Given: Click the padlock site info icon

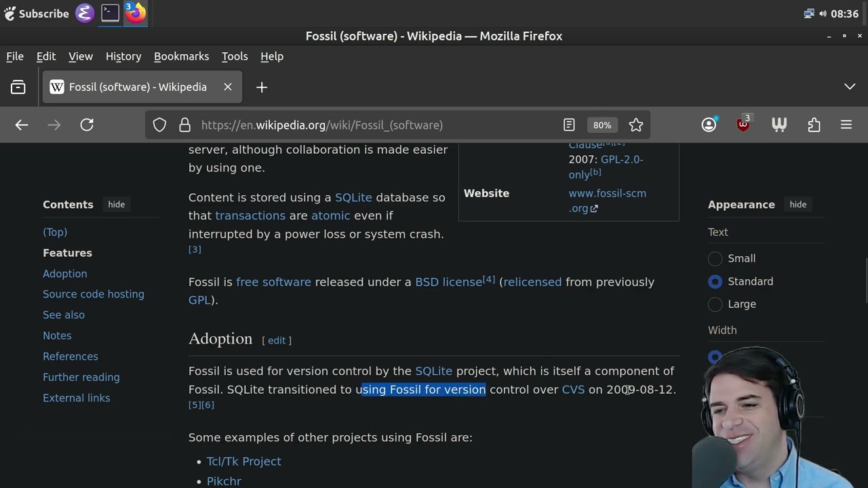Looking at the screenshot, I should 184,125.
